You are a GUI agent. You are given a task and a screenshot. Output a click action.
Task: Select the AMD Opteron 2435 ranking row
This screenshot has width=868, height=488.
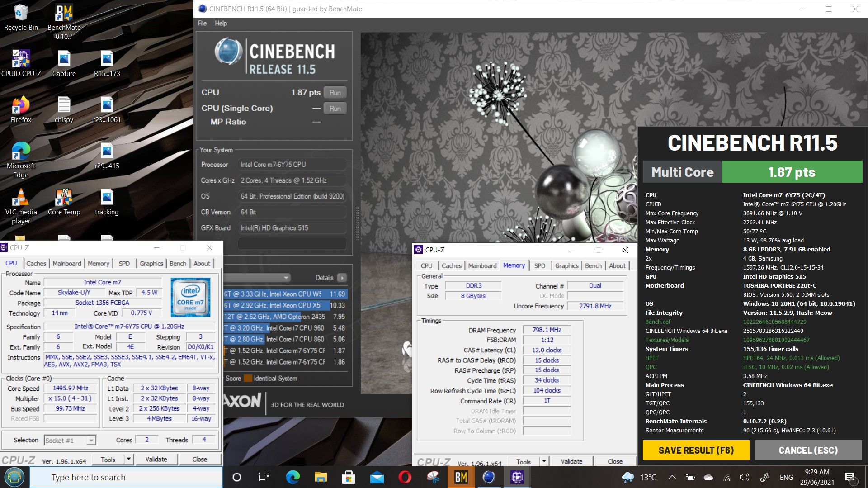tap(286, 317)
